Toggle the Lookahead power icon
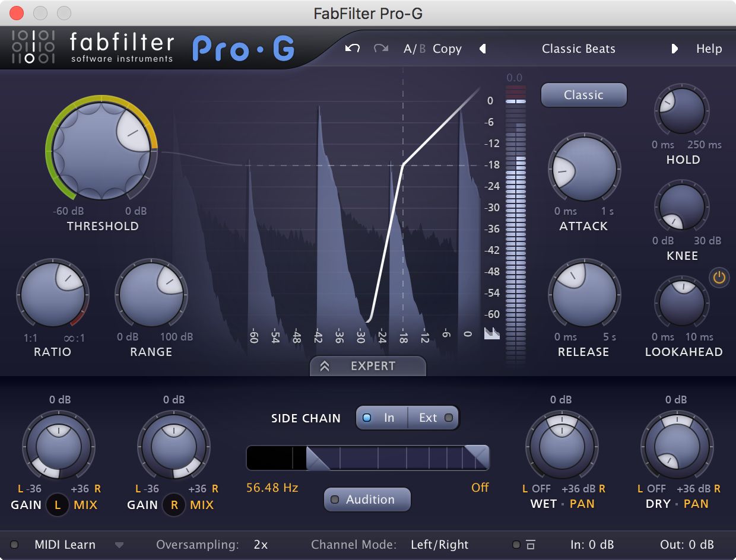The width and height of the screenshot is (736, 560). tap(719, 278)
